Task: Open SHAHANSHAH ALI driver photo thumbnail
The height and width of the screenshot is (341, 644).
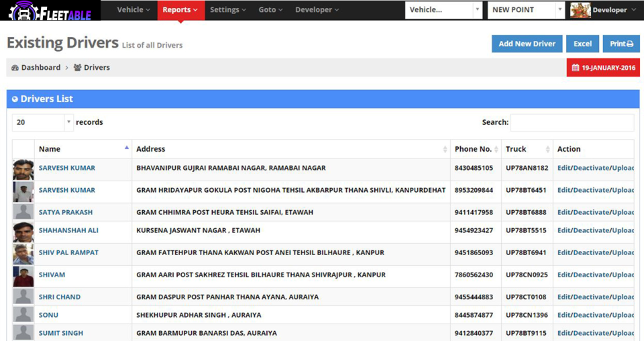Action: [23, 231]
